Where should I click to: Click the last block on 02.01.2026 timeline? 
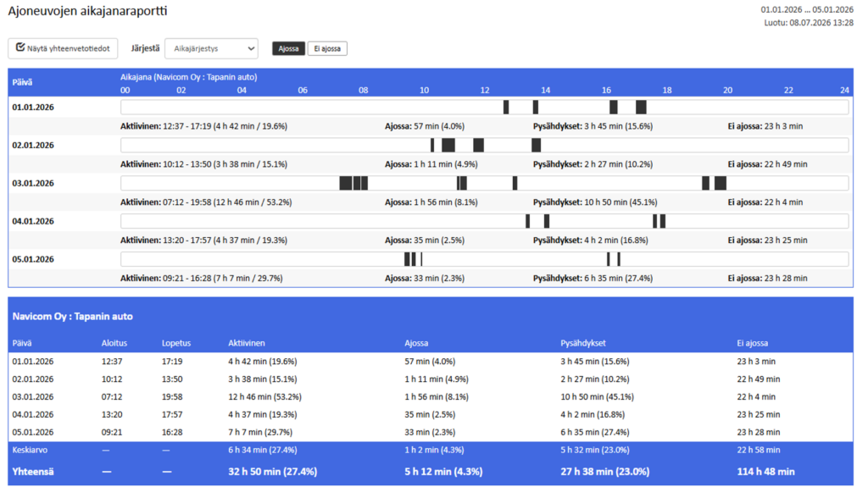(536, 146)
